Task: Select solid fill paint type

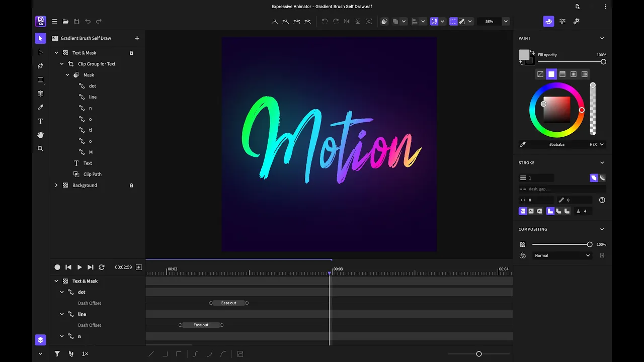Action: pos(551,74)
